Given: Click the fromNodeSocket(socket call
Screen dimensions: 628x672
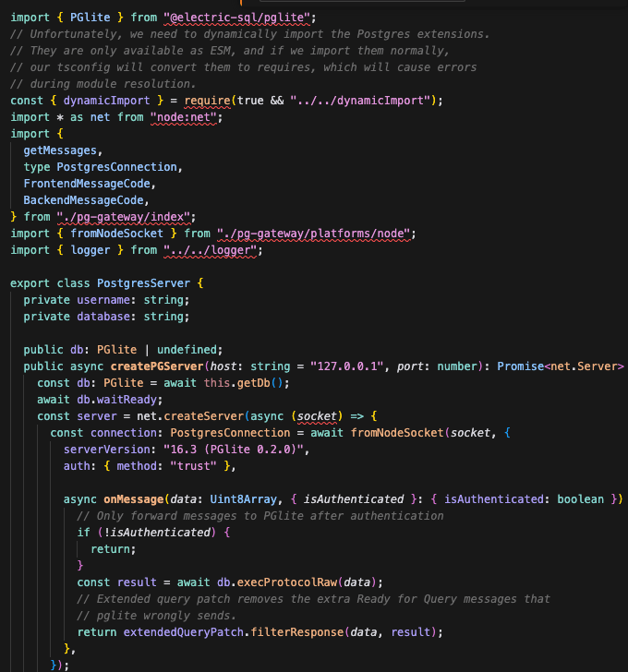Looking at the screenshot, I should point(420,433).
